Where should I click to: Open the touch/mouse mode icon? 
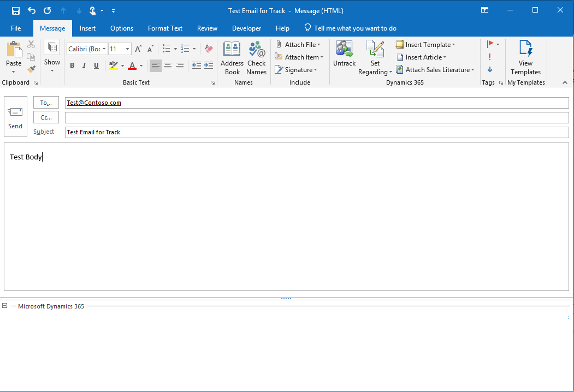click(93, 10)
